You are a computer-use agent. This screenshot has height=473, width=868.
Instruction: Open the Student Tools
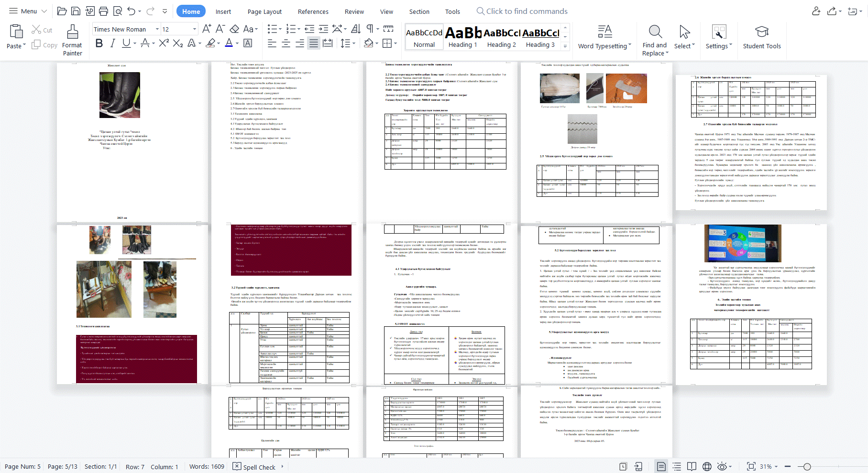[761, 37]
